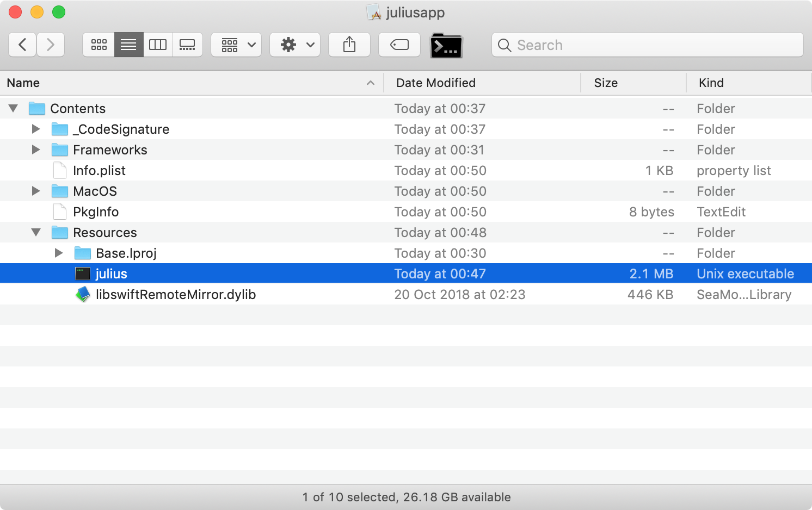The width and height of the screenshot is (812, 510).
Task: Click the Info.plist document icon
Action: pyautogui.click(x=60, y=170)
